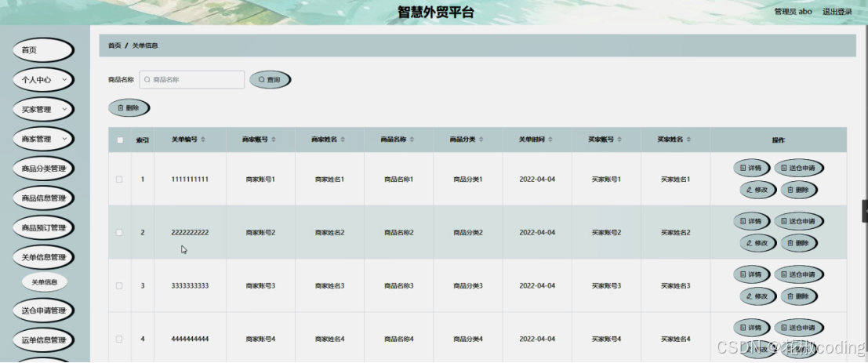The image size is (868, 363).
Task: Click 删除 for row 2222222222
Action: click(x=799, y=243)
